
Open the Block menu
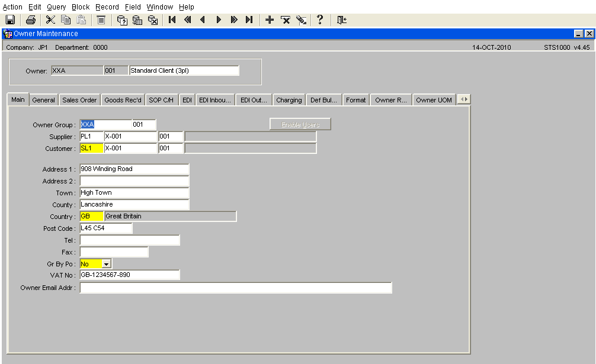(x=81, y=7)
